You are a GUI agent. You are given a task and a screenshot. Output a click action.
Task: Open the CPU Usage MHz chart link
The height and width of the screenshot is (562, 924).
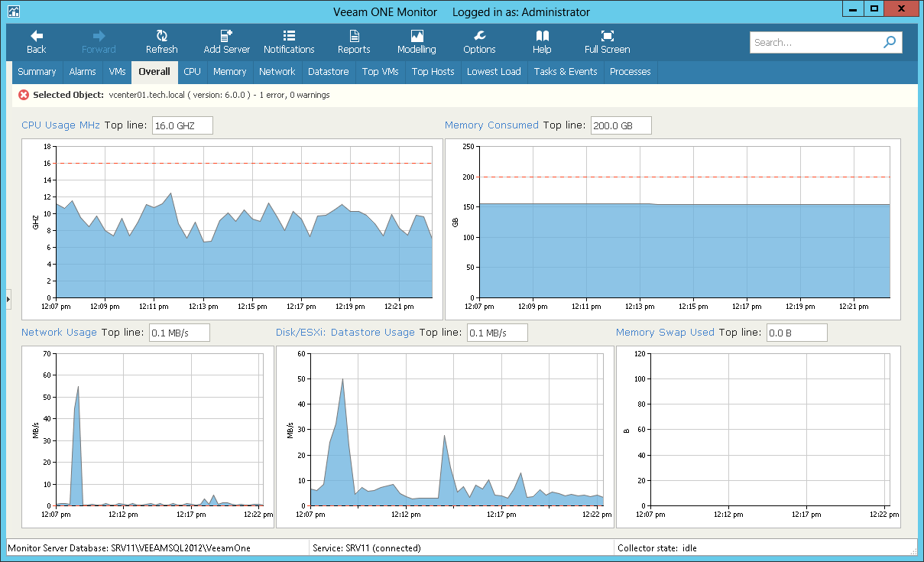coord(60,125)
